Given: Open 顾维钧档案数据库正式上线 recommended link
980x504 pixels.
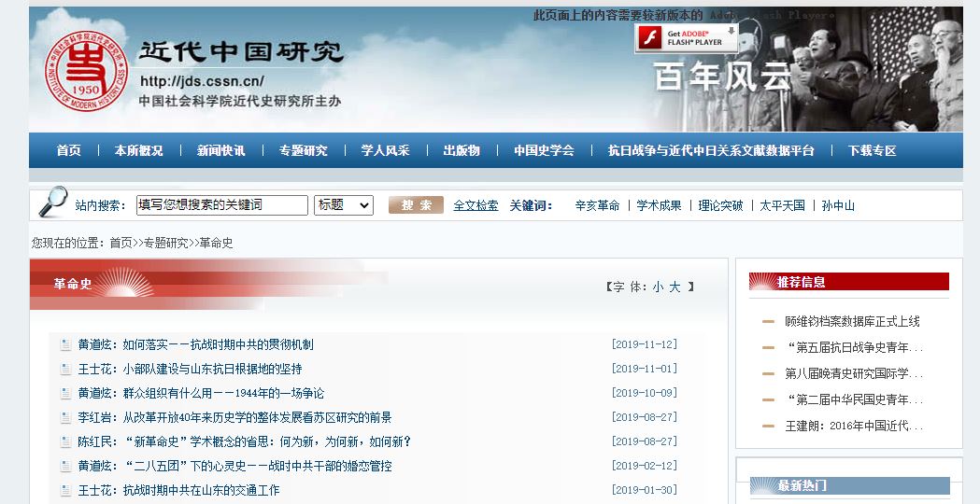Looking at the screenshot, I should coord(852,321).
